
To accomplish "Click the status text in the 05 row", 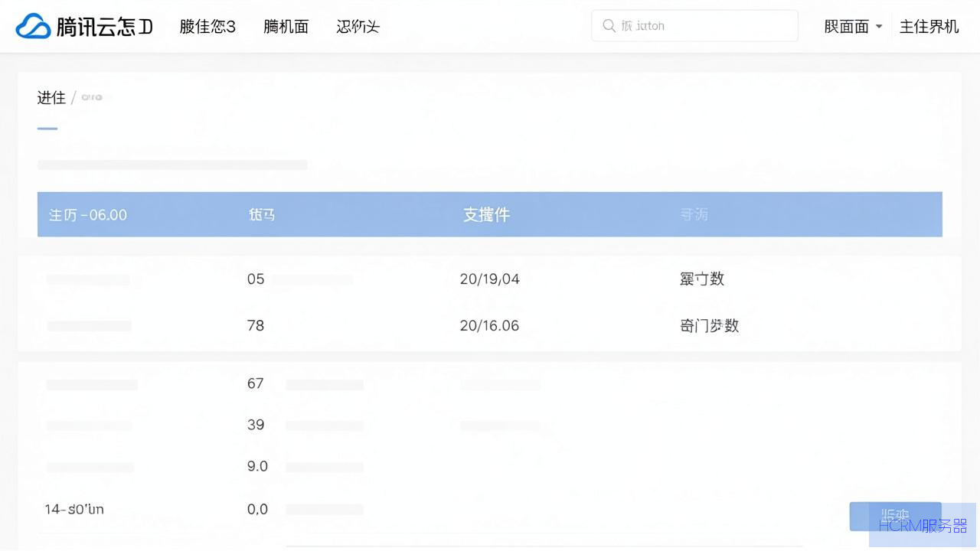I will [701, 279].
